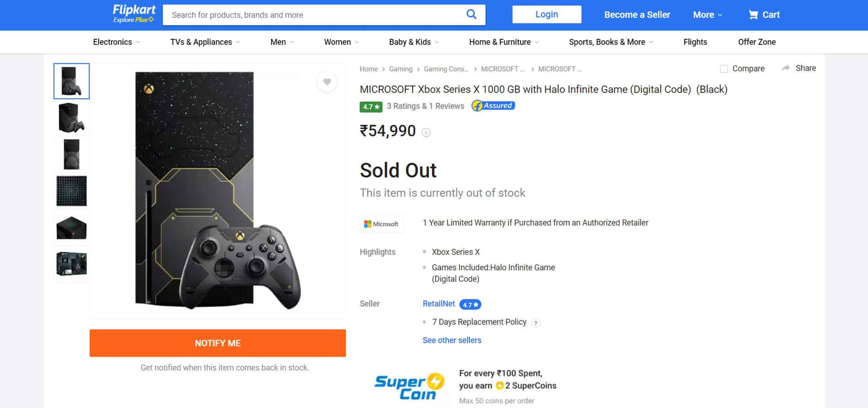Viewport: 868px width, 408px height.
Task: Click the Share icon
Action: (x=799, y=68)
